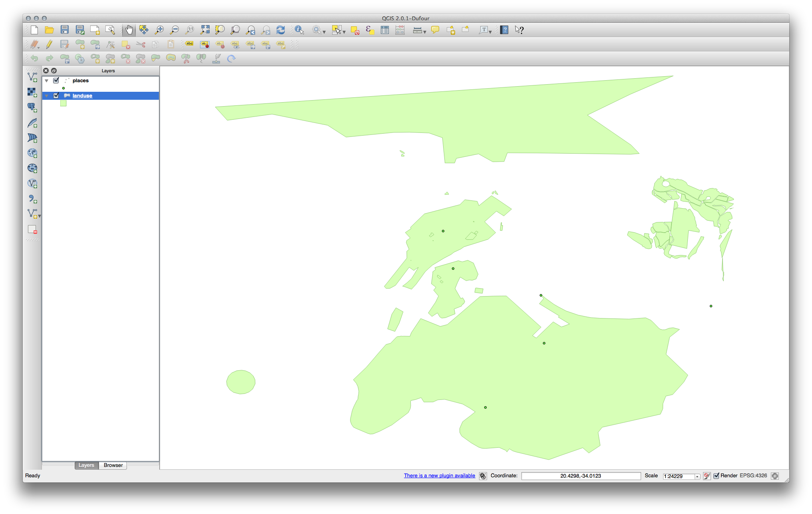812x514 pixels.
Task: Open the Measure tool dropdown arrow
Action: tap(425, 32)
